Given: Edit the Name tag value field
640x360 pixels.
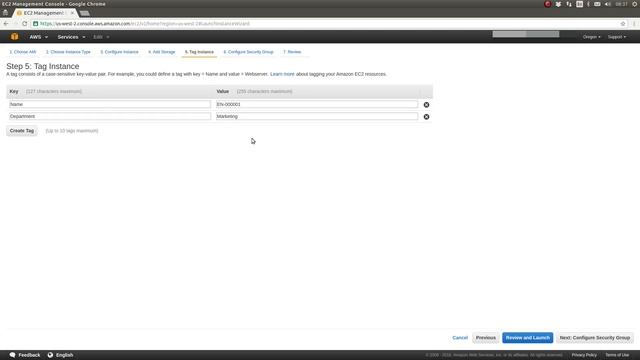Looking at the screenshot, I should pyautogui.click(x=317, y=104).
